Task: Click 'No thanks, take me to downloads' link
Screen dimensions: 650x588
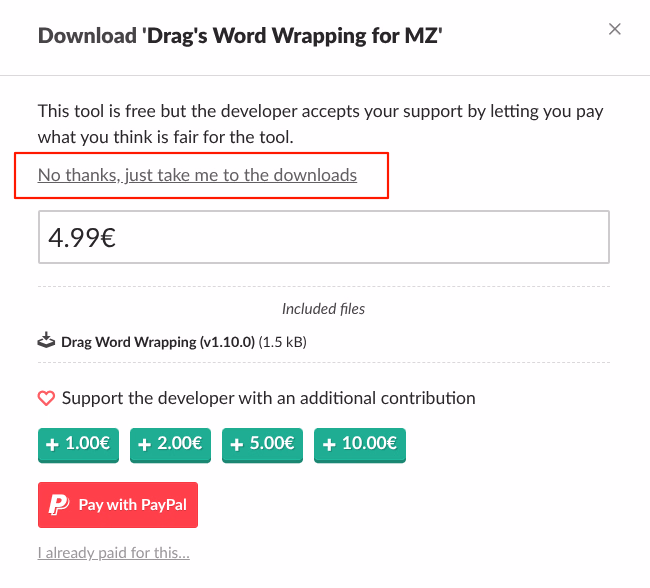Action: 197,175
